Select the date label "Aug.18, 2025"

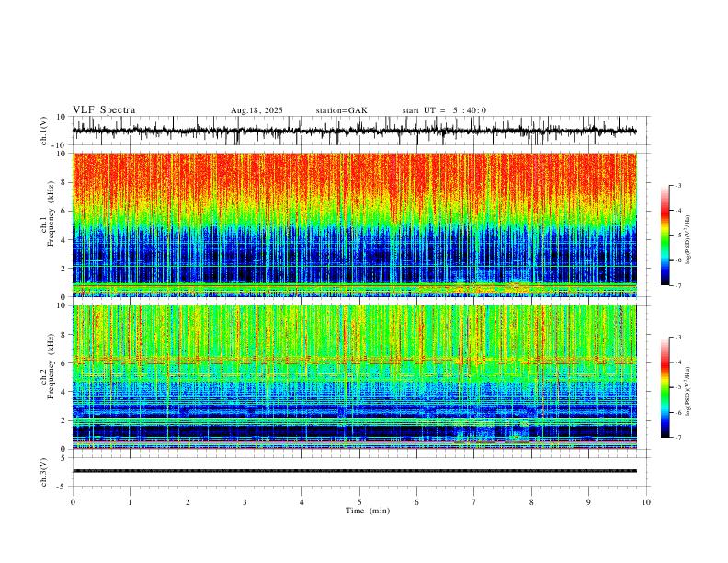256,110
